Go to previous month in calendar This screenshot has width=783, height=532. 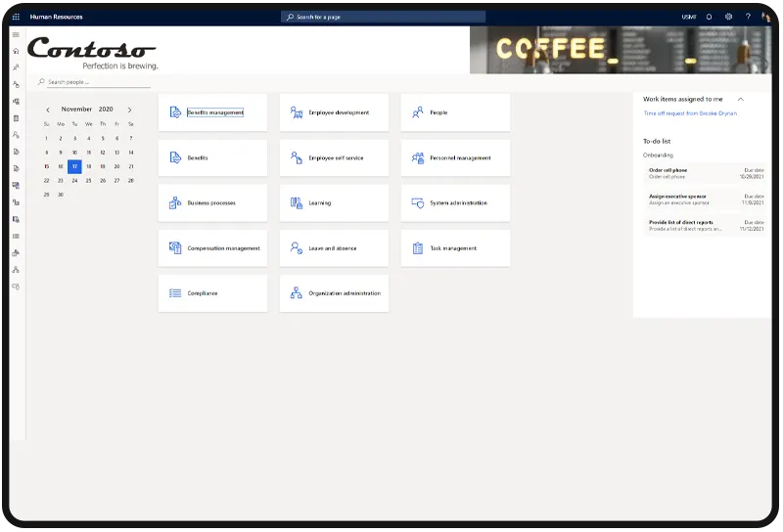click(x=47, y=110)
